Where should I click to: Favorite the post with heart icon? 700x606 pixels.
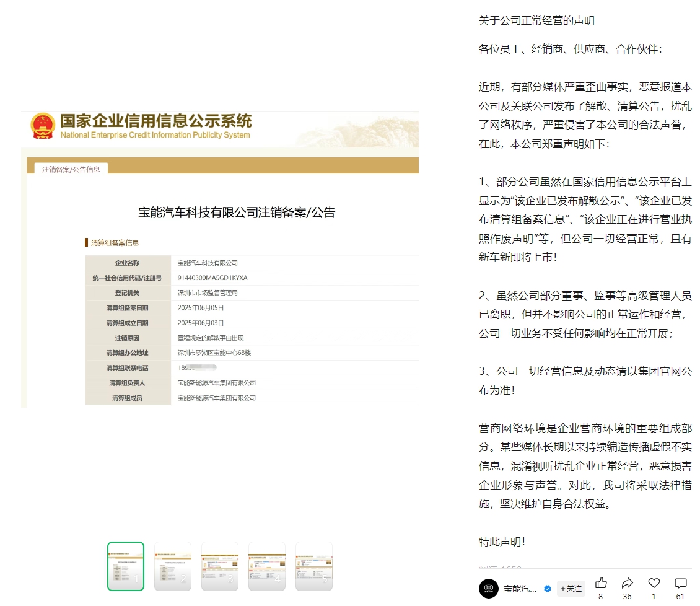click(654, 583)
